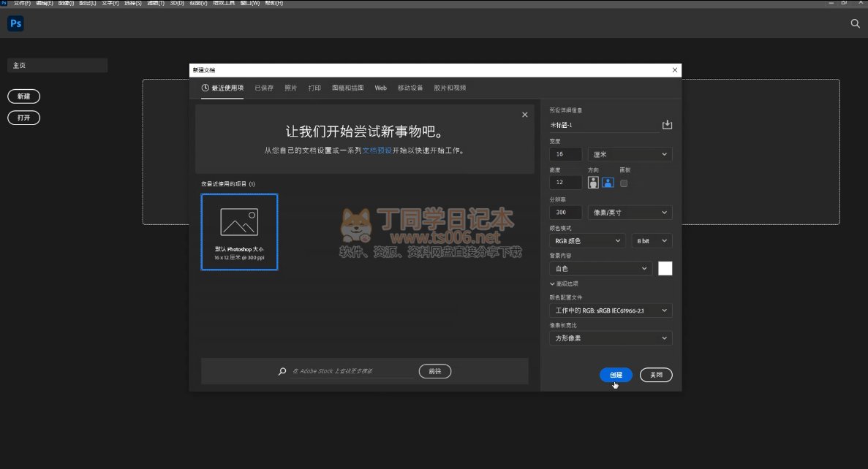Select landscape orientation icon

point(608,183)
